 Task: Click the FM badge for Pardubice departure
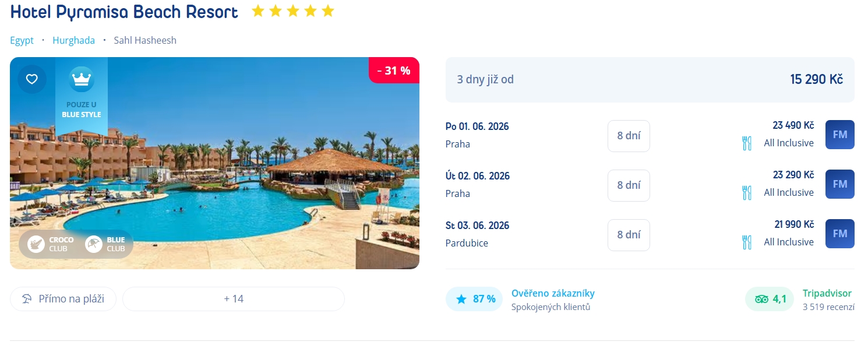pos(839,234)
